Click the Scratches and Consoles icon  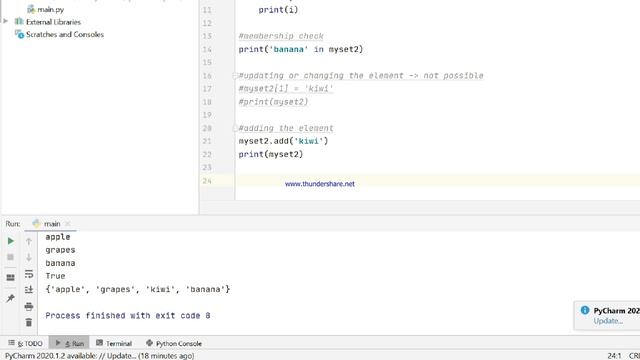(x=19, y=35)
